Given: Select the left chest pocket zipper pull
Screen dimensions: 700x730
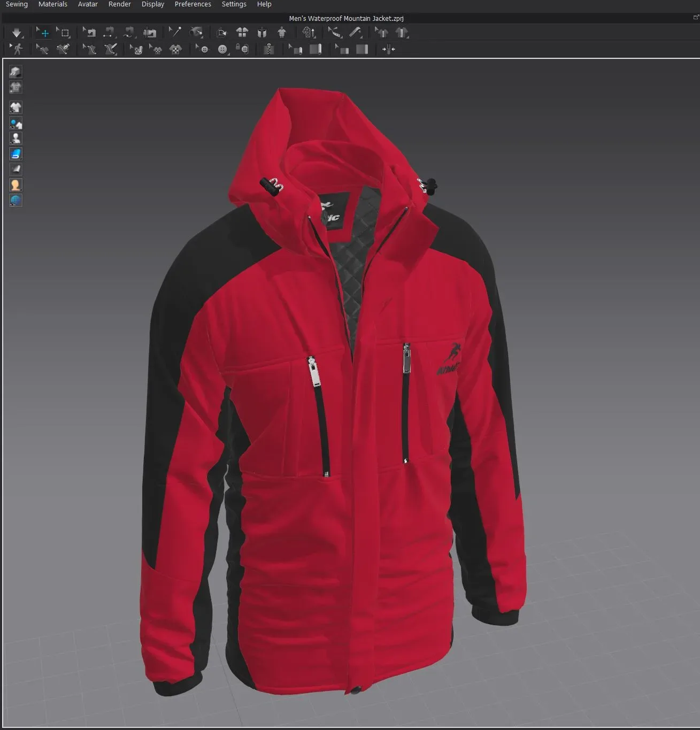Looking at the screenshot, I should 313,371.
